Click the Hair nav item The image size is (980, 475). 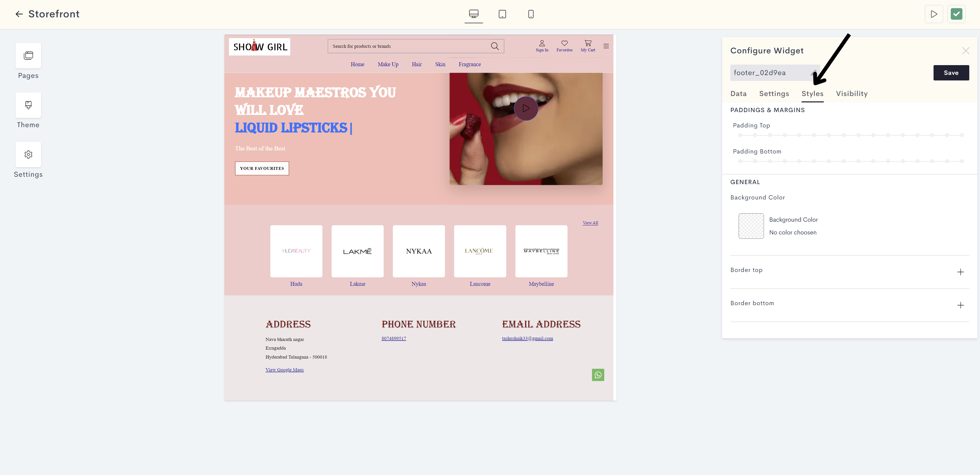(417, 64)
